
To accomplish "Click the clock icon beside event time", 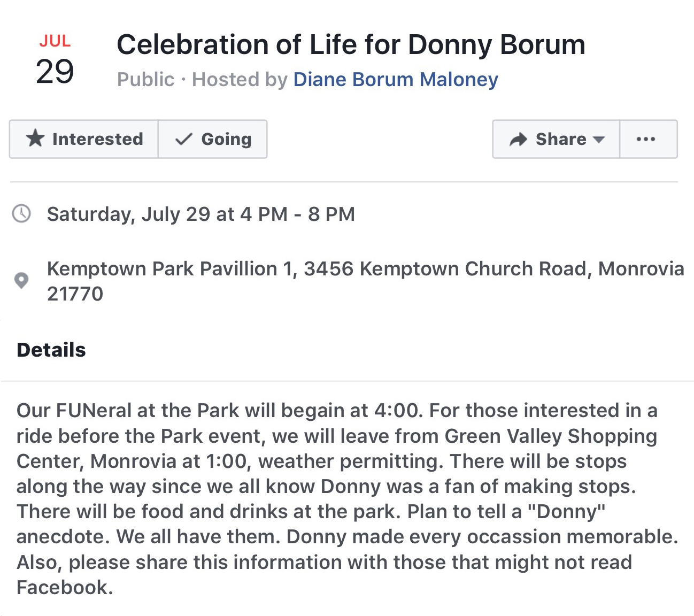I will 21,214.
